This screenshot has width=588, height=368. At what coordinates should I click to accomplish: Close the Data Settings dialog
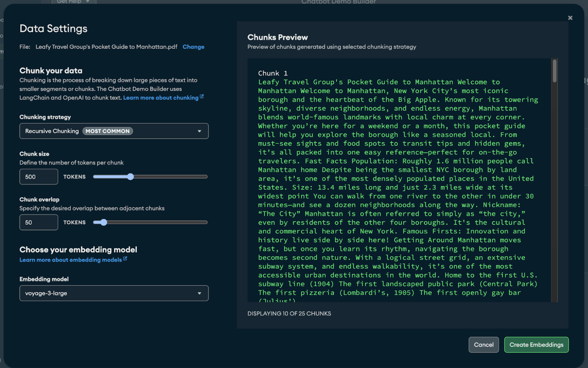click(570, 18)
